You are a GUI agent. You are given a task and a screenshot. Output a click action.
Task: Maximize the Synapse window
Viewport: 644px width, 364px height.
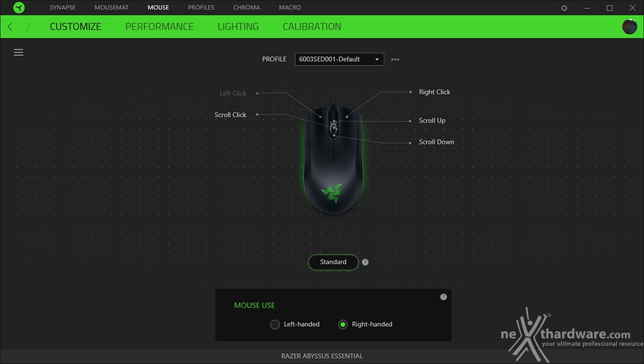click(610, 8)
